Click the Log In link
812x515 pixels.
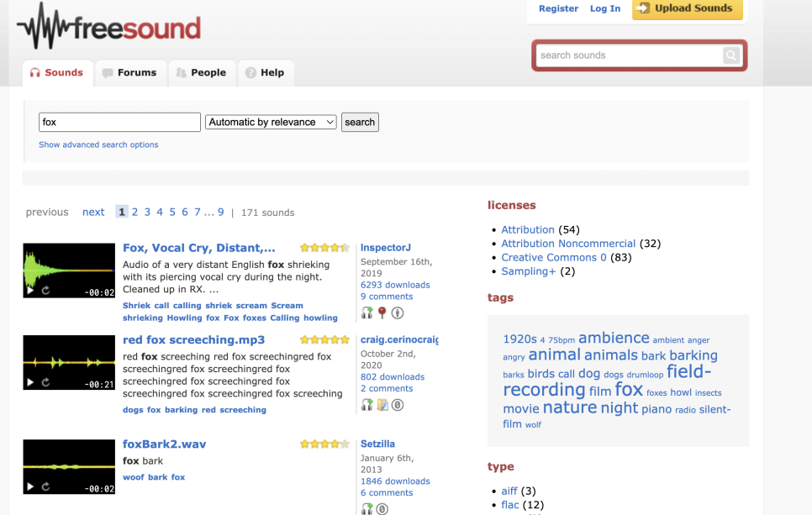click(x=605, y=8)
